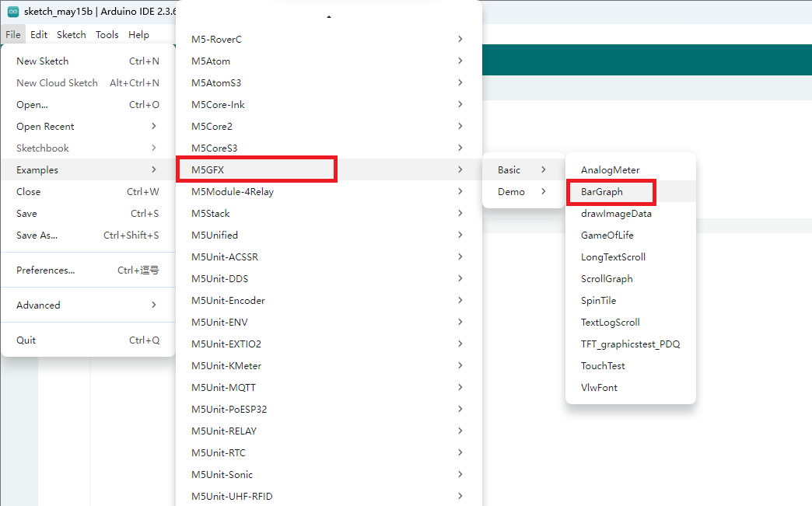This screenshot has width=812, height=506.
Task: Open the M5Unit-ACSSR examples
Action: 329,256
